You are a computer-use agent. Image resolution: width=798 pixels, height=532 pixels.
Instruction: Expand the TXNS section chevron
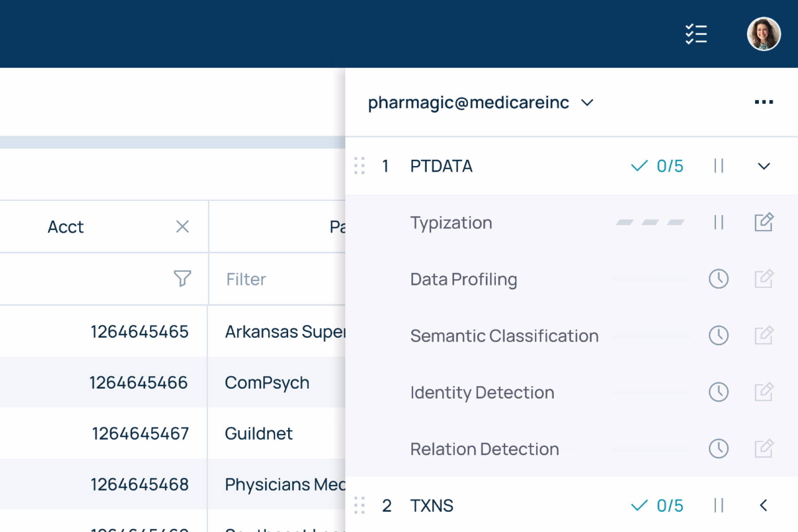[x=764, y=506]
